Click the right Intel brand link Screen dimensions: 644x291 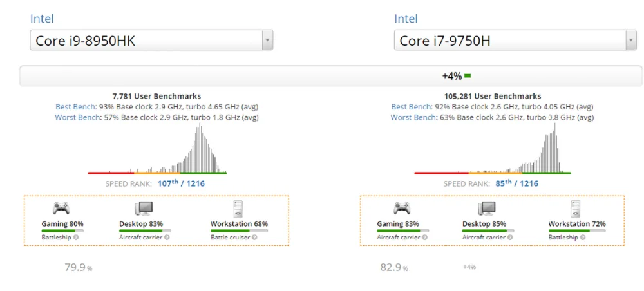click(x=406, y=19)
